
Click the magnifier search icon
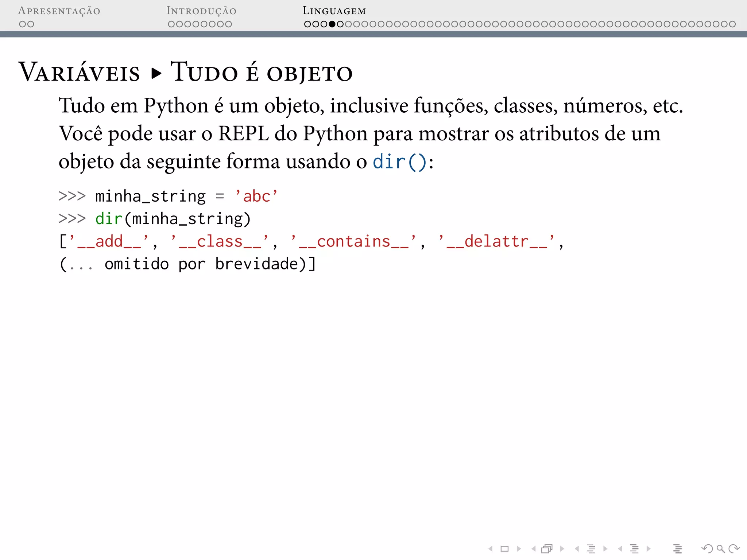[721, 549]
